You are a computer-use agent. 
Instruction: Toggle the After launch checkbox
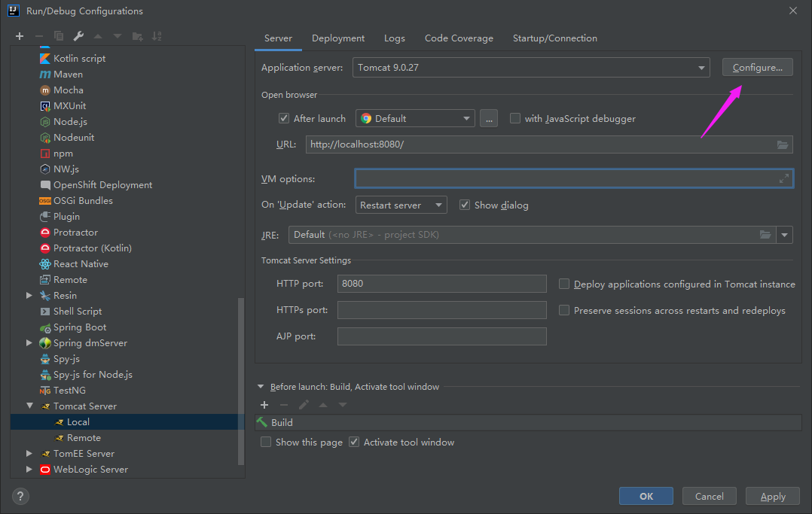[284, 118]
